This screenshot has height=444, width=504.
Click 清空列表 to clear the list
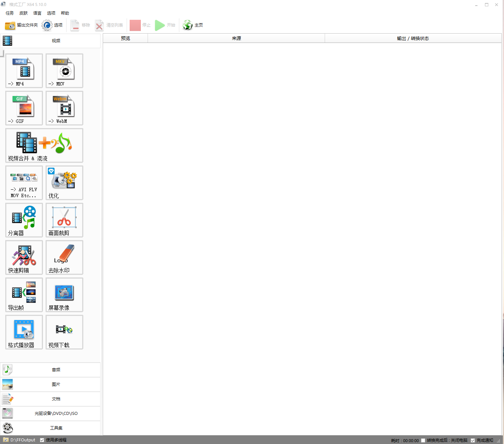pos(109,25)
